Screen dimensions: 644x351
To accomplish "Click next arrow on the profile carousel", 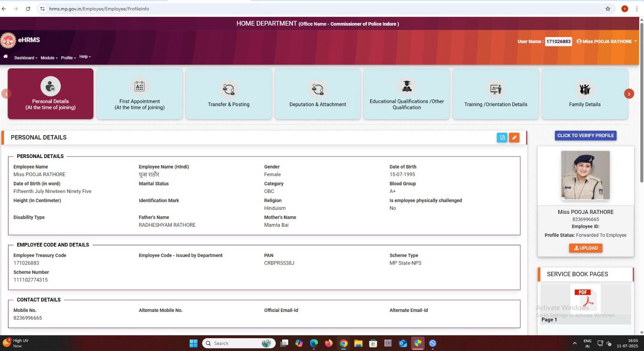I will coord(629,94).
